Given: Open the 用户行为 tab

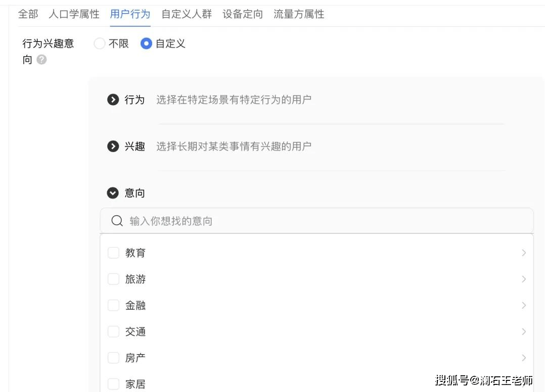Looking at the screenshot, I should pyautogui.click(x=130, y=14).
